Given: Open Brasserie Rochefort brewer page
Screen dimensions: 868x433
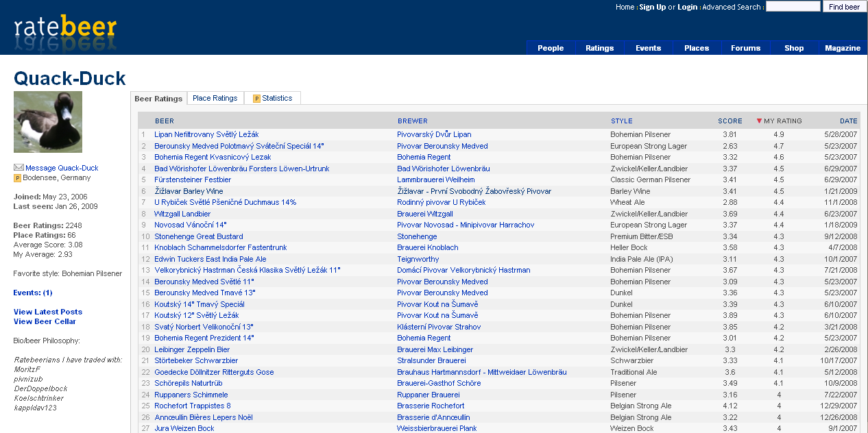Looking at the screenshot, I should pos(431,406).
